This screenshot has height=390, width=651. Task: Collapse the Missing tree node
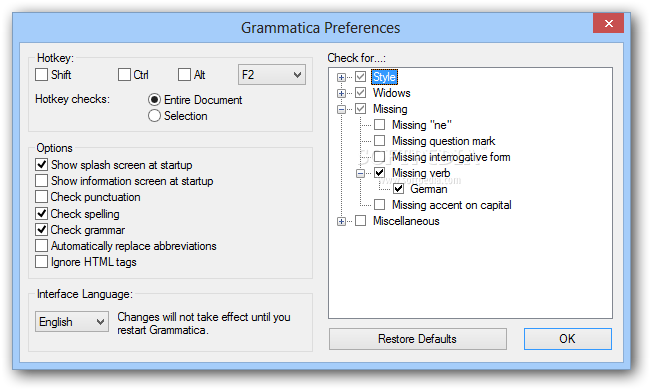pyautogui.click(x=341, y=109)
